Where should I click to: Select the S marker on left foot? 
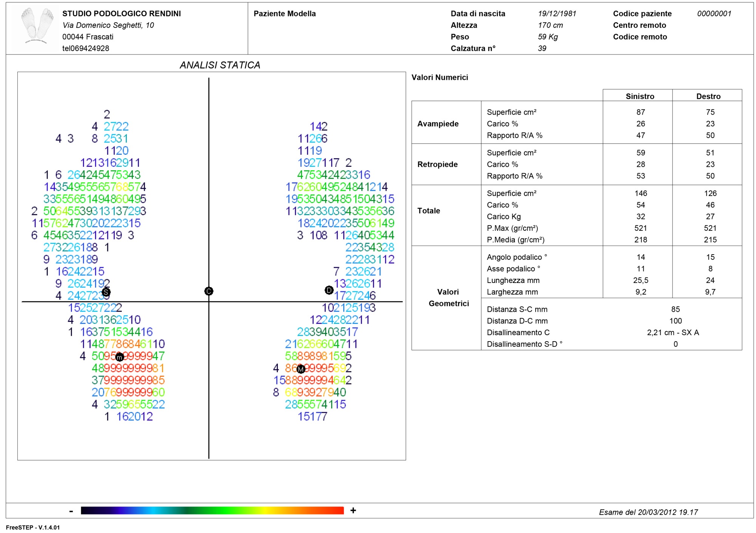[x=106, y=292]
